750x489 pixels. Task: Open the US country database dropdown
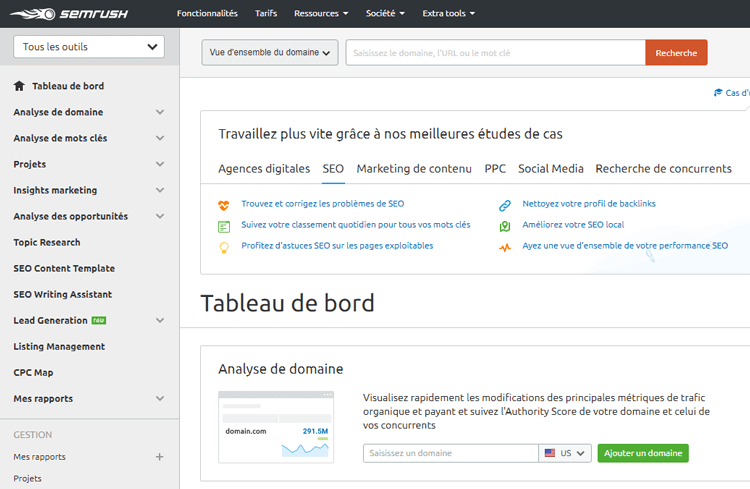(x=565, y=453)
